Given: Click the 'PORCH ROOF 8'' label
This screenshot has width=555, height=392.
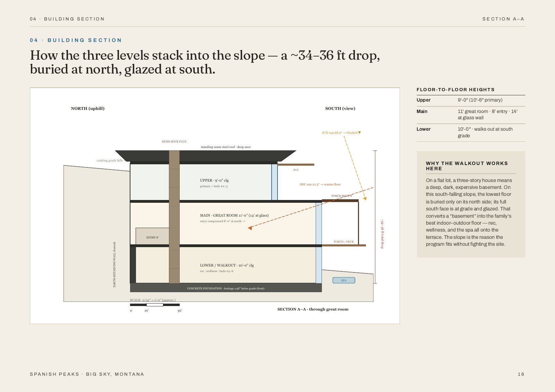Looking at the screenshot, I should tap(342, 196).
